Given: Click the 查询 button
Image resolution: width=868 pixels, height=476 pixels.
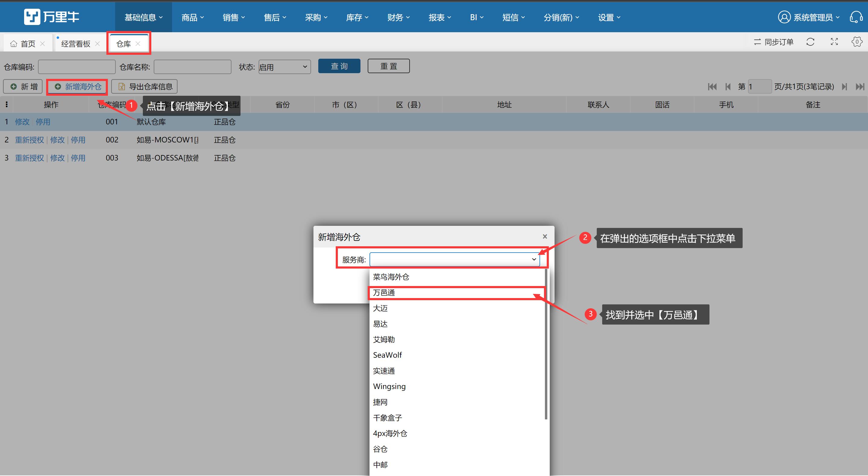Looking at the screenshot, I should pyautogui.click(x=339, y=66).
